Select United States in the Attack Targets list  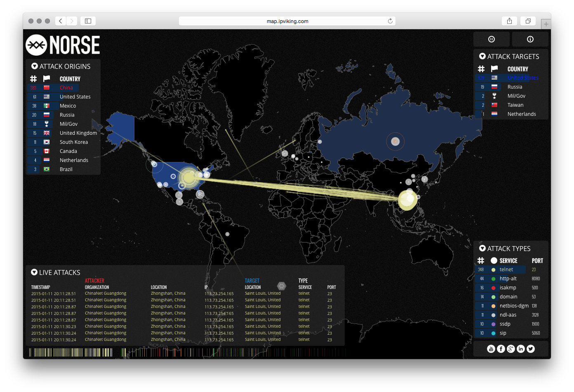[x=524, y=77]
